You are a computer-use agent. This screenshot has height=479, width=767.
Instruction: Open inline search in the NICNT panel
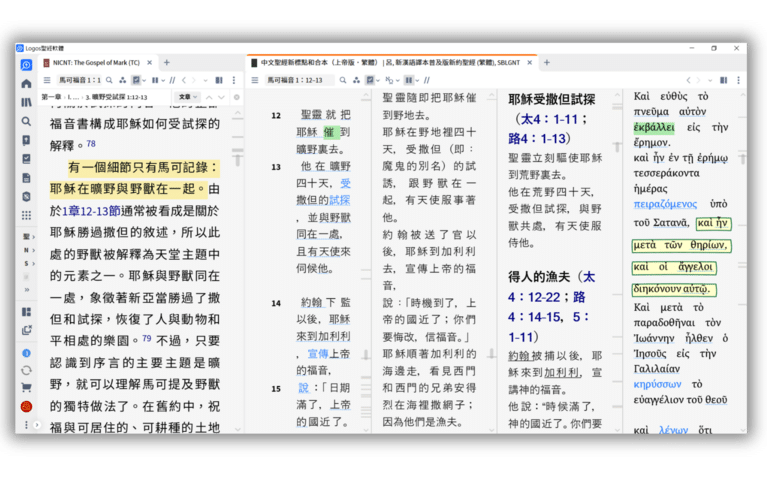[x=110, y=80]
